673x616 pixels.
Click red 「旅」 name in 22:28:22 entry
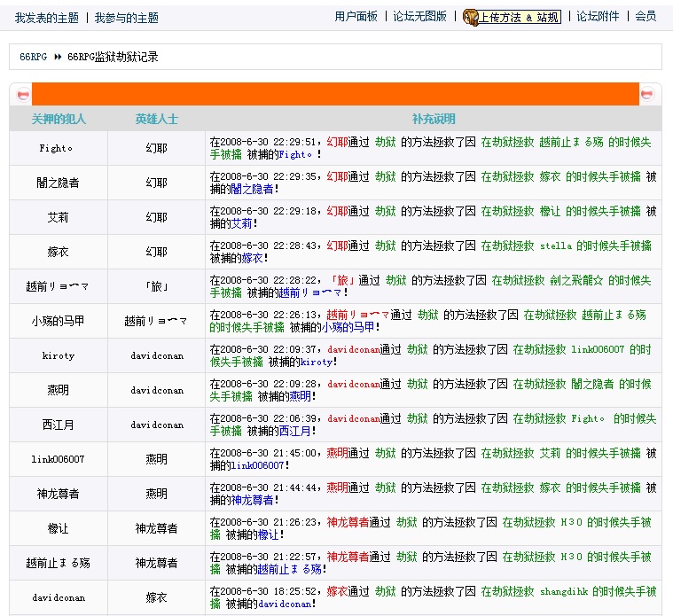point(342,281)
